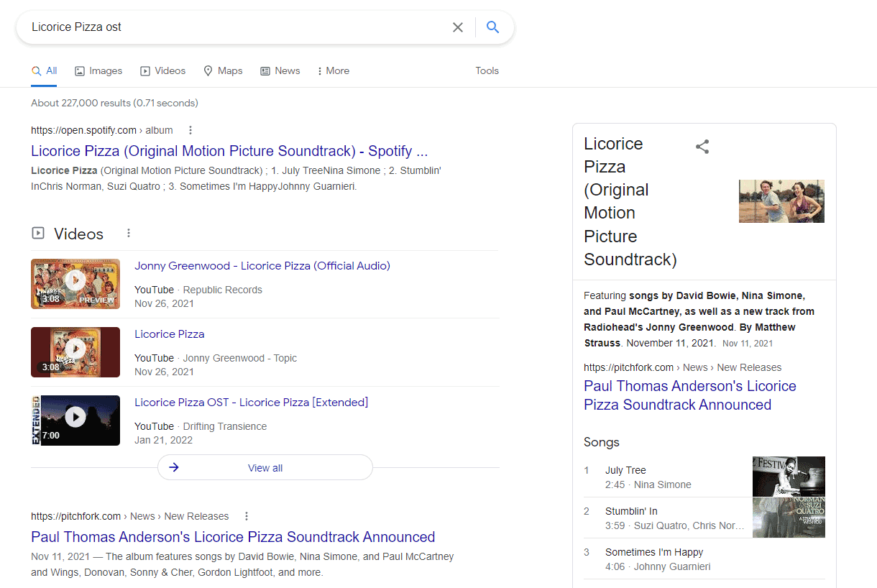
Task: Switch to the News tab
Action: [280, 70]
